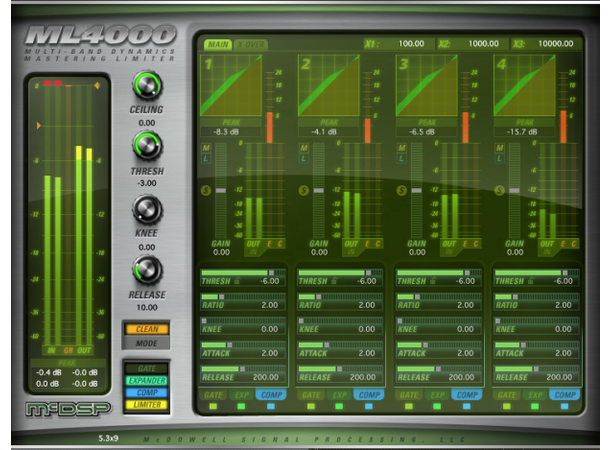
Task: Click band 2 OUT meter button
Action: click(351, 244)
